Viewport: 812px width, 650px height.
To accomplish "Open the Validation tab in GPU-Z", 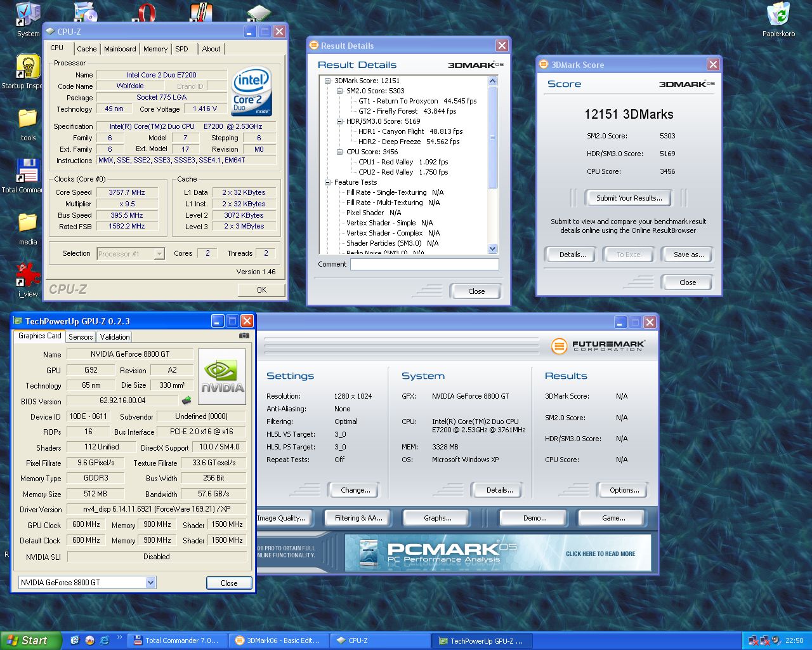I will click(x=115, y=337).
